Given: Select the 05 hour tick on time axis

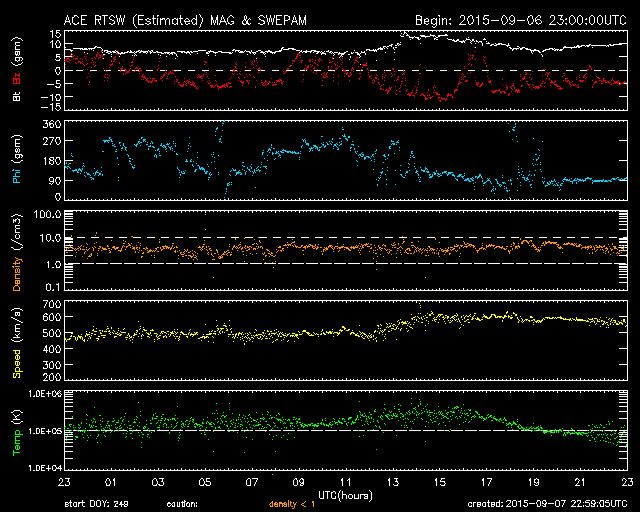Looking at the screenshot, I should 205,482.
